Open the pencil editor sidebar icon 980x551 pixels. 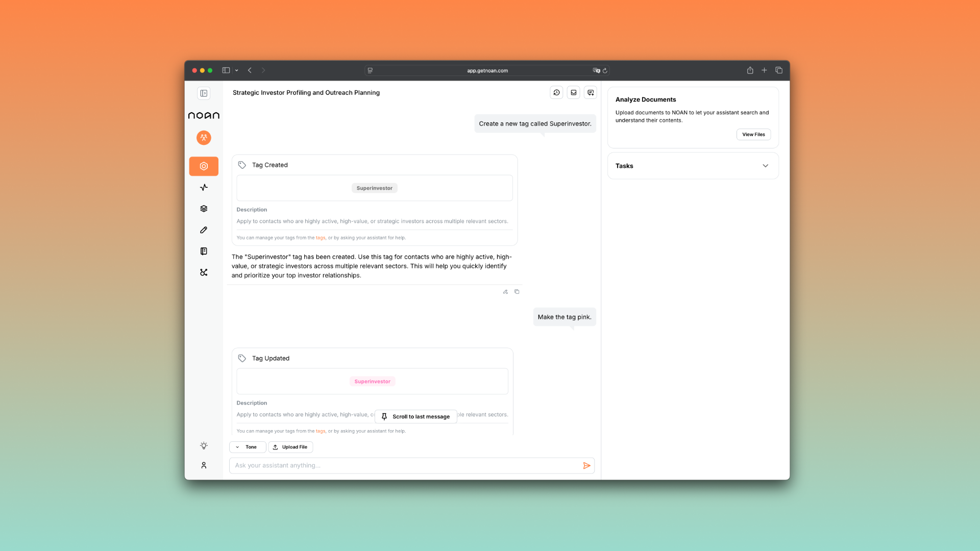204,230
